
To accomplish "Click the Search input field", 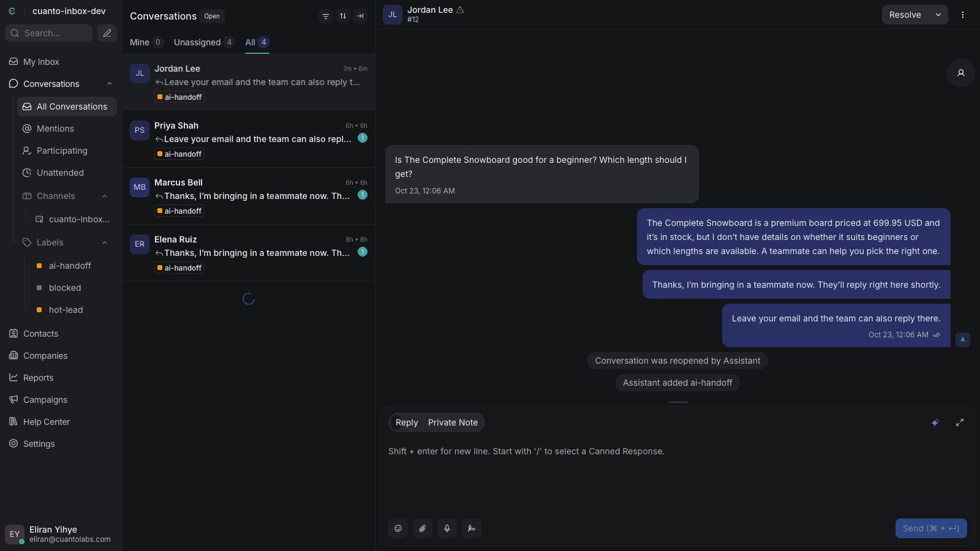I will [x=49, y=33].
